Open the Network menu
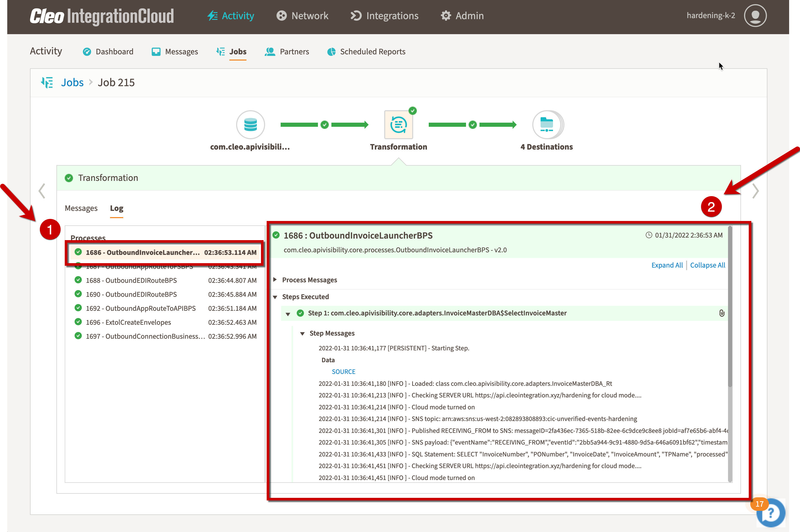This screenshot has height=532, width=800. [302, 16]
